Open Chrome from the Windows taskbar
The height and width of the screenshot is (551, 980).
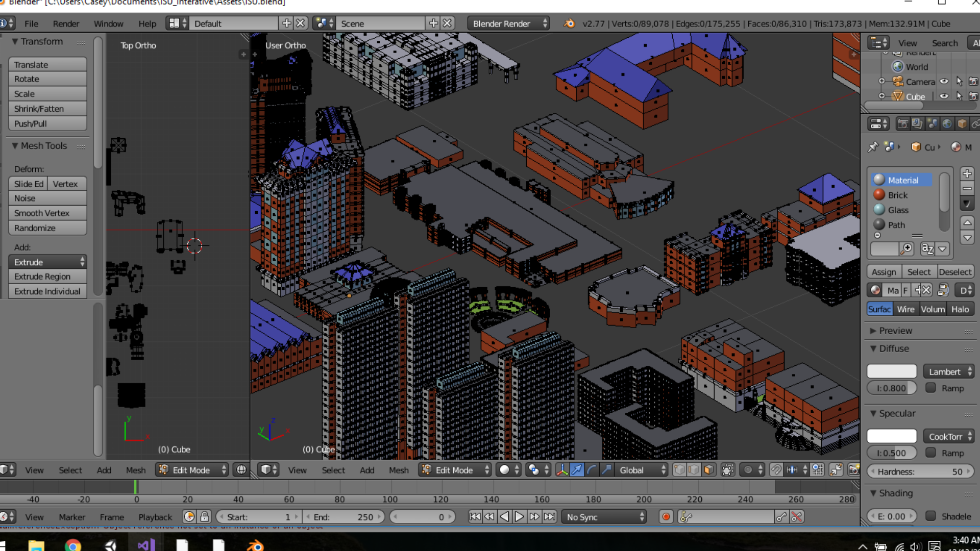[x=73, y=546]
